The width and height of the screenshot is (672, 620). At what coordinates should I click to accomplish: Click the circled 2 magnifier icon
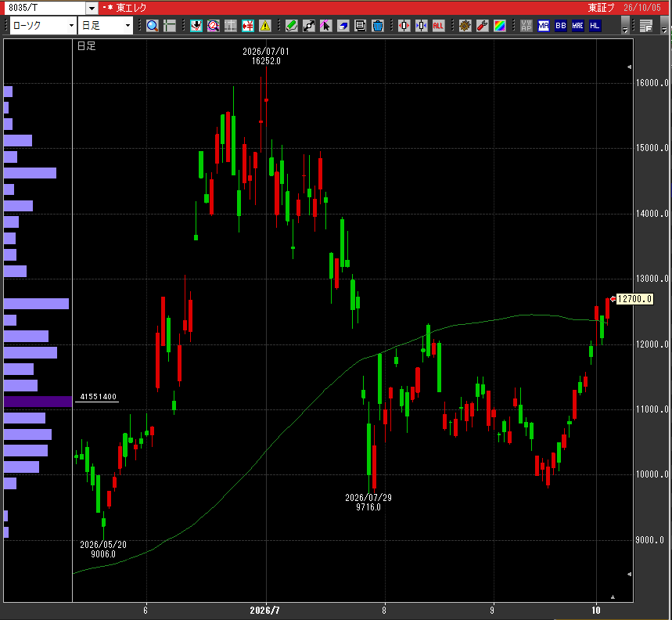tap(214, 26)
